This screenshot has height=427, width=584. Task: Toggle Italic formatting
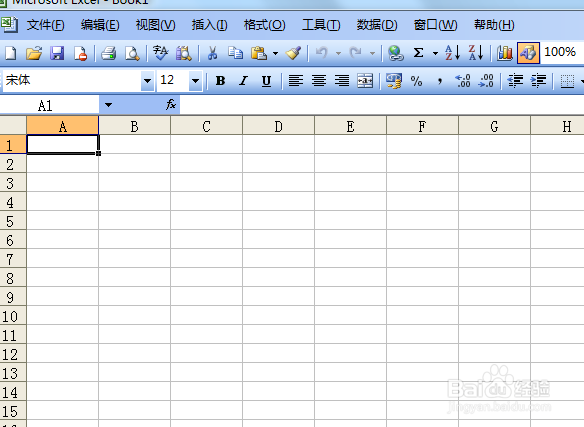pos(244,80)
